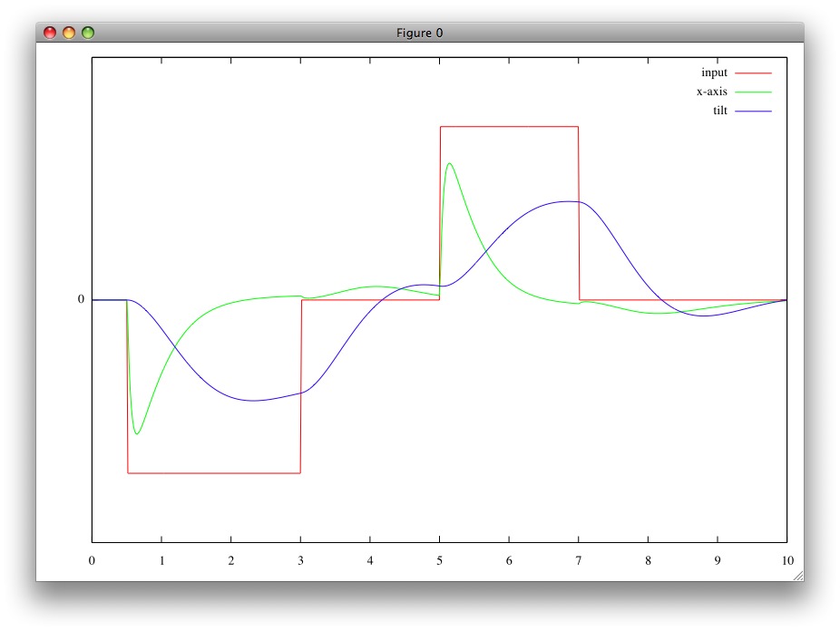Click the horizontal axis tick label 7

click(x=578, y=559)
